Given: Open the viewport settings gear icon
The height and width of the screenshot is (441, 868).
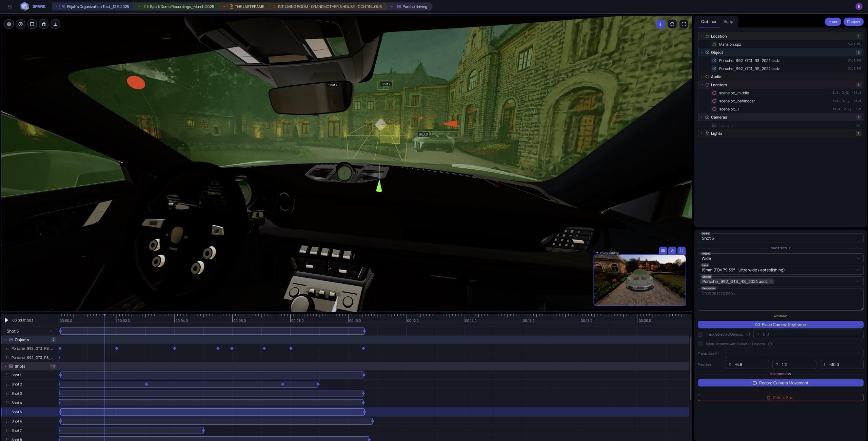Looking at the screenshot, I should 9,24.
